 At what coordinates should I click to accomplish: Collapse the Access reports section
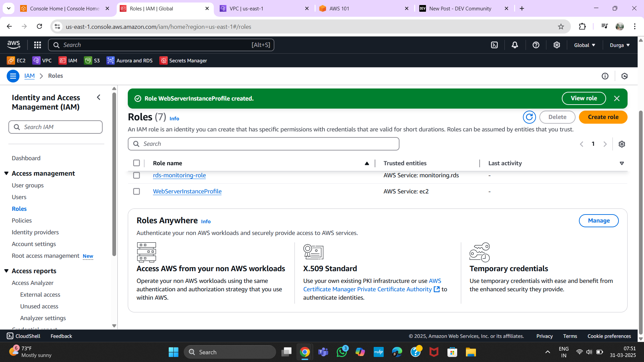coord(6,271)
